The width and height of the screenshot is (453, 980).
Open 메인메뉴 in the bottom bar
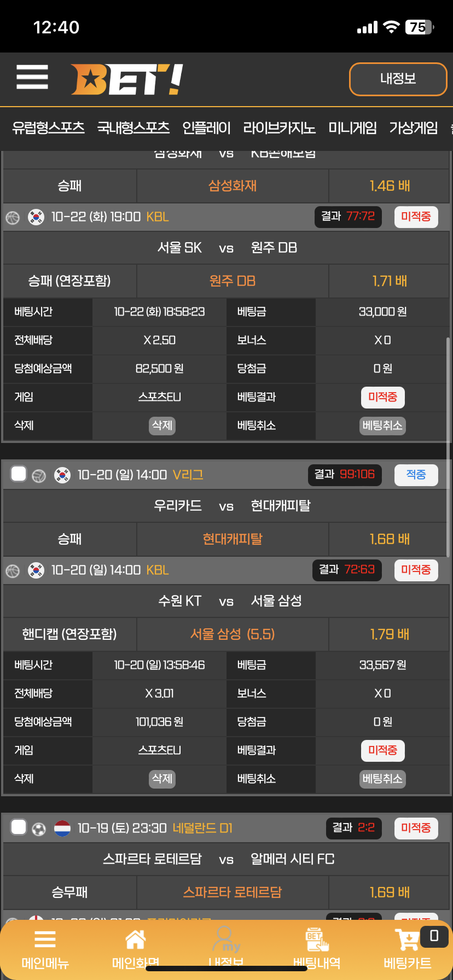pyautogui.click(x=45, y=950)
